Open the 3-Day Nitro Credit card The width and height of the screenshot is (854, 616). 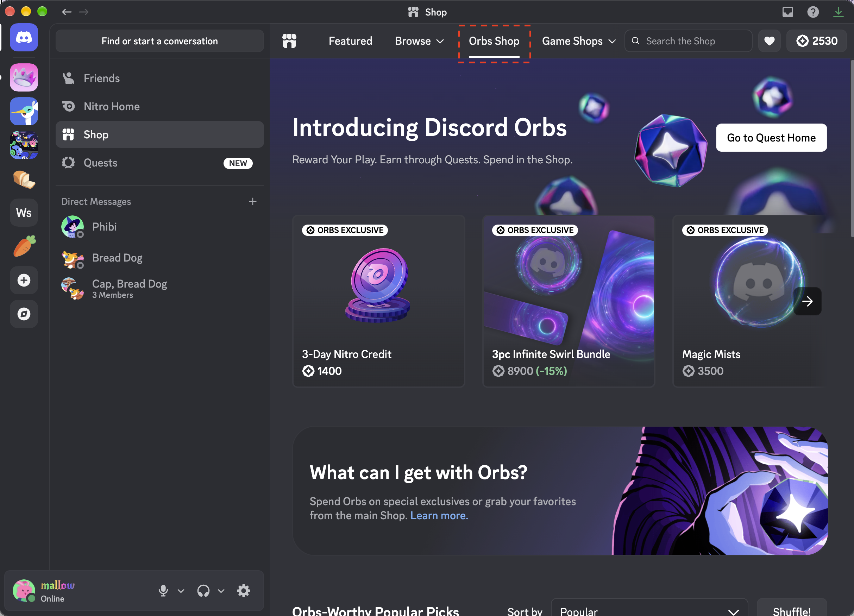click(x=378, y=301)
